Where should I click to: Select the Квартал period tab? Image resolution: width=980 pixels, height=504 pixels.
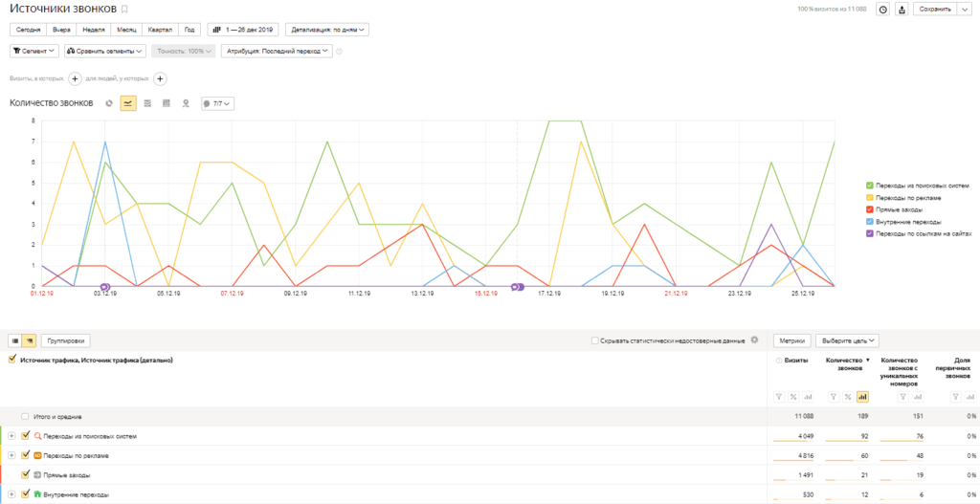(160, 30)
